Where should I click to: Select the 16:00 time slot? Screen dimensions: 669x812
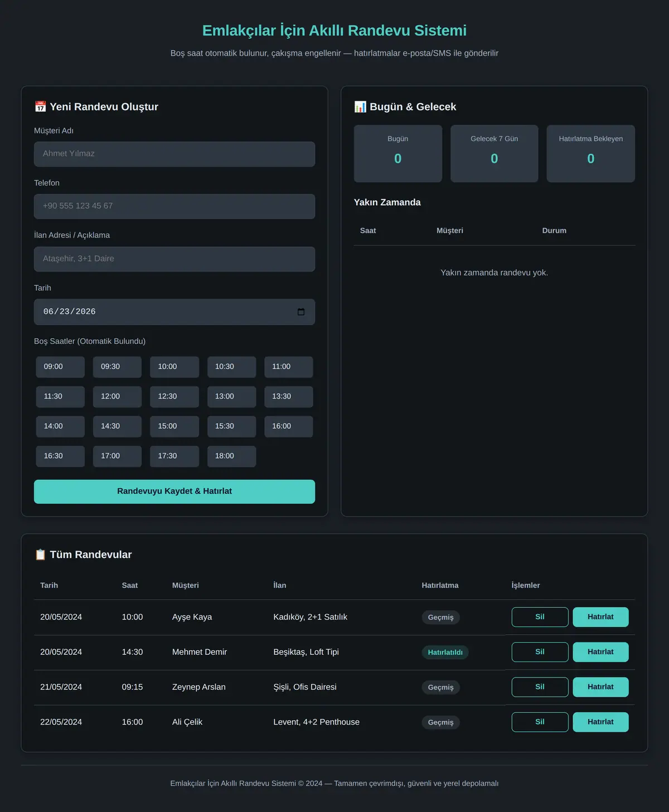(289, 426)
